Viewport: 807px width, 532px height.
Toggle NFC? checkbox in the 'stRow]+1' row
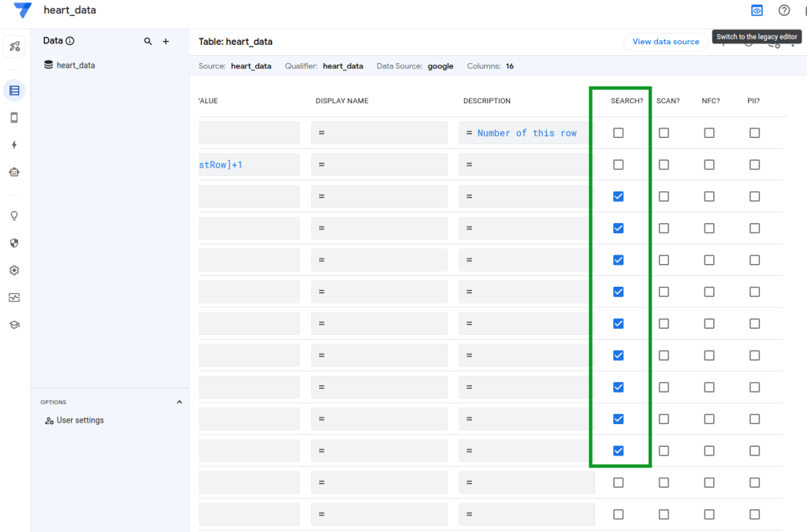click(709, 165)
